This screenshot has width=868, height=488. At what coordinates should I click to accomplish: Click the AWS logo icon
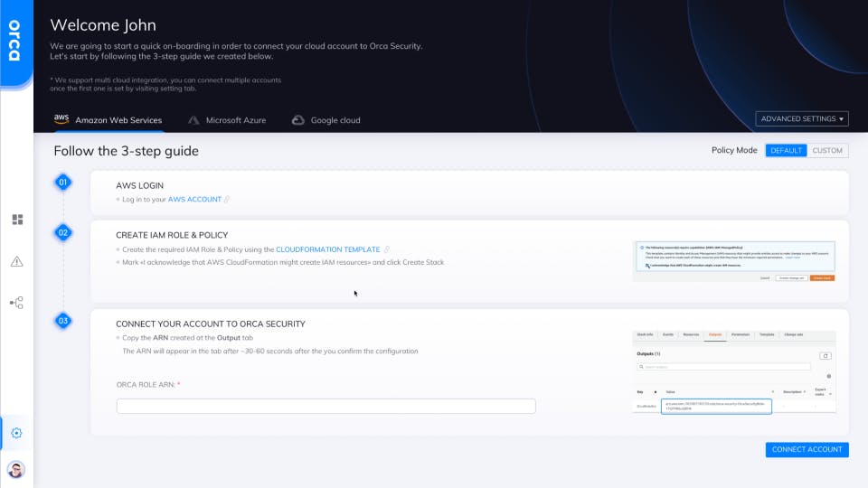coord(61,119)
